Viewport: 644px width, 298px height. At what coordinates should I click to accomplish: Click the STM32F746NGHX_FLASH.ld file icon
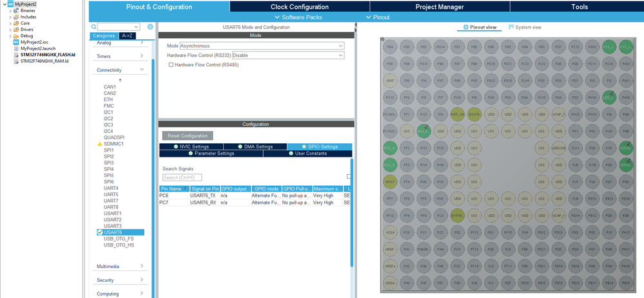(16, 55)
